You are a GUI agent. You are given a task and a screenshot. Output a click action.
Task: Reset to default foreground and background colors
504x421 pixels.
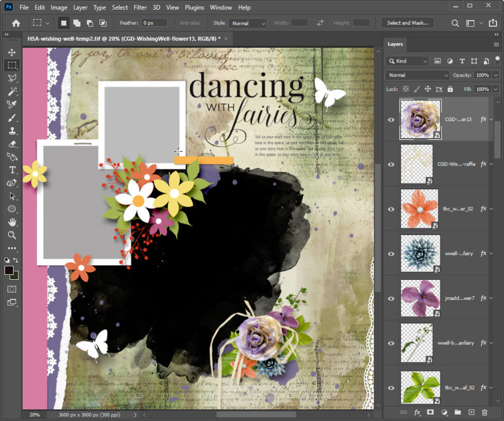click(7, 260)
